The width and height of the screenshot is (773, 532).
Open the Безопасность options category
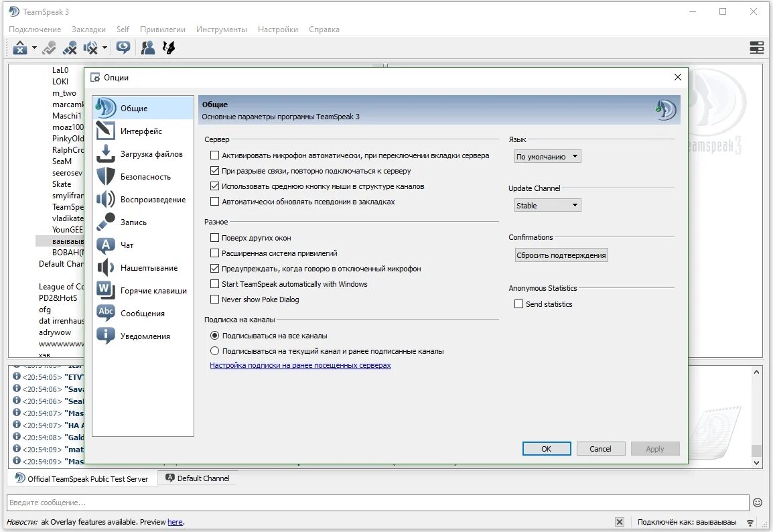tap(143, 176)
